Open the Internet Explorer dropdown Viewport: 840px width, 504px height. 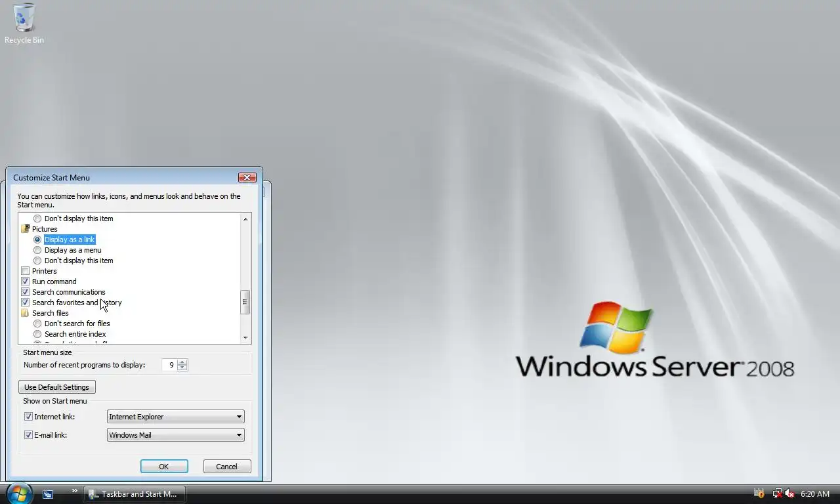pos(176,417)
